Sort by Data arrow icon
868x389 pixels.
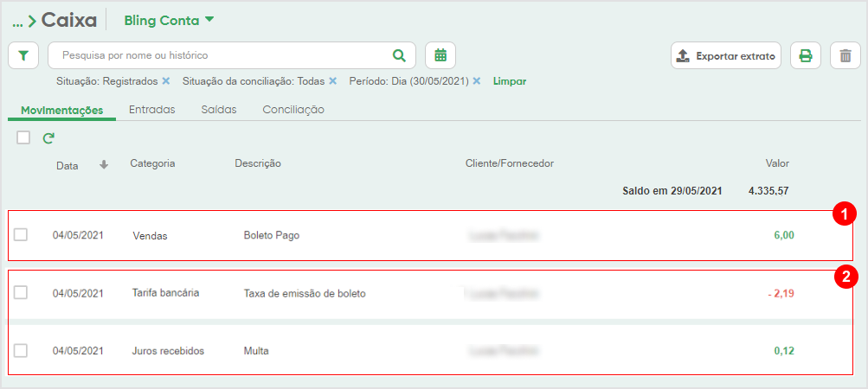104,165
